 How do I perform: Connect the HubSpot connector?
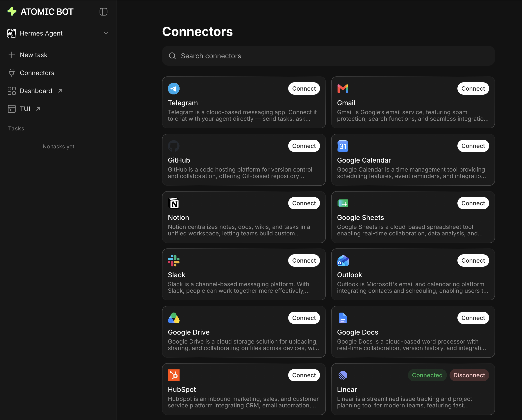(304, 375)
